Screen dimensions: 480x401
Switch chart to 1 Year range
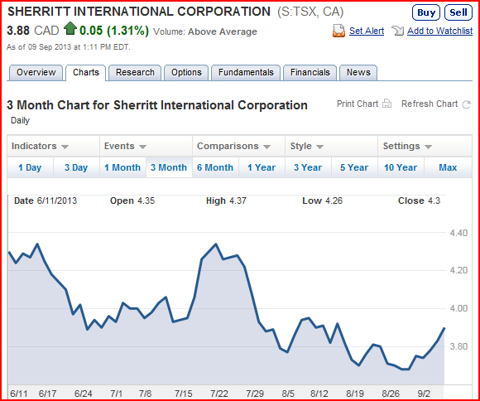click(262, 167)
